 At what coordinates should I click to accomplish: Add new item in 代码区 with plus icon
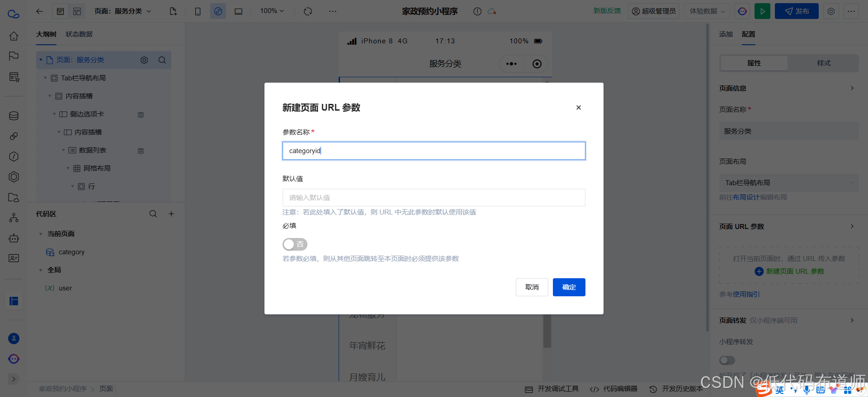coord(171,214)
